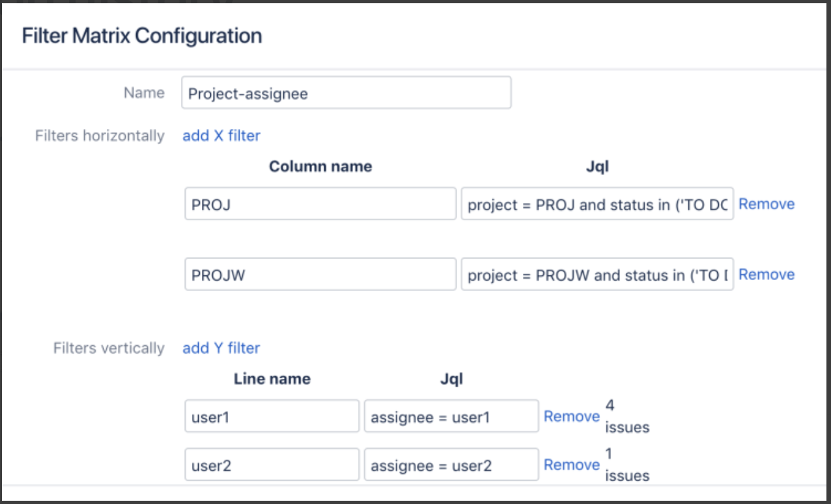Remove the user1 vertical filter
The width and height of the screenshot is (831, 504).
click(572, 416)
